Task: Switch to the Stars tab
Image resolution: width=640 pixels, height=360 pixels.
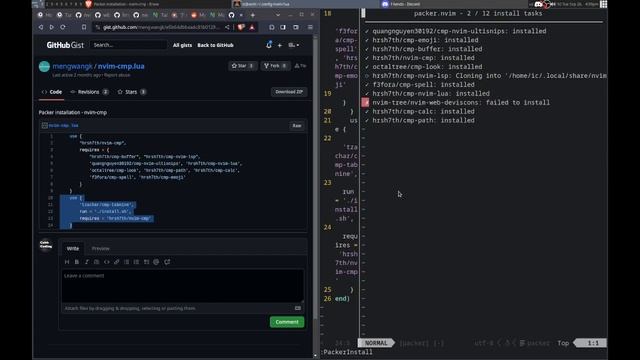Action: pyautogui.click(x=131, y=92)
